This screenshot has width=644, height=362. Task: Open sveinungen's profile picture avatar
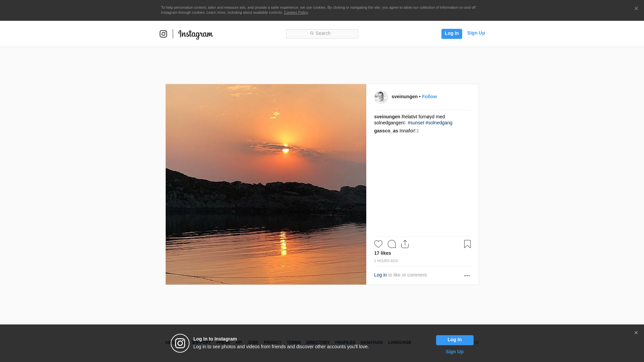[x=381, y=97]
